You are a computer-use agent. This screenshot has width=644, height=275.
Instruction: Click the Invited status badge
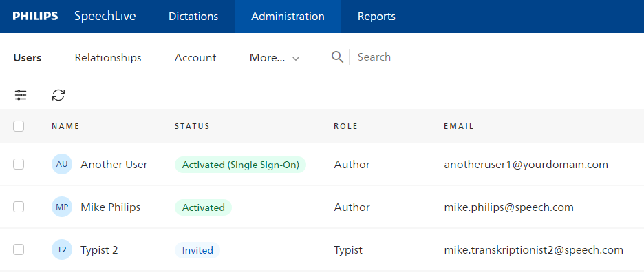click(x=197, y=250)
